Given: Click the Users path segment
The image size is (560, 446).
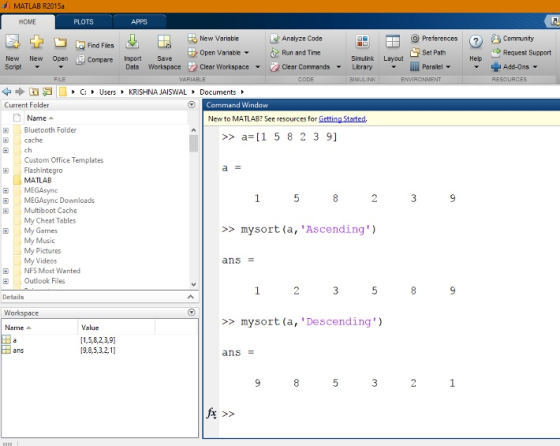Looking at the screenshot, I should (x=108, y=92).
